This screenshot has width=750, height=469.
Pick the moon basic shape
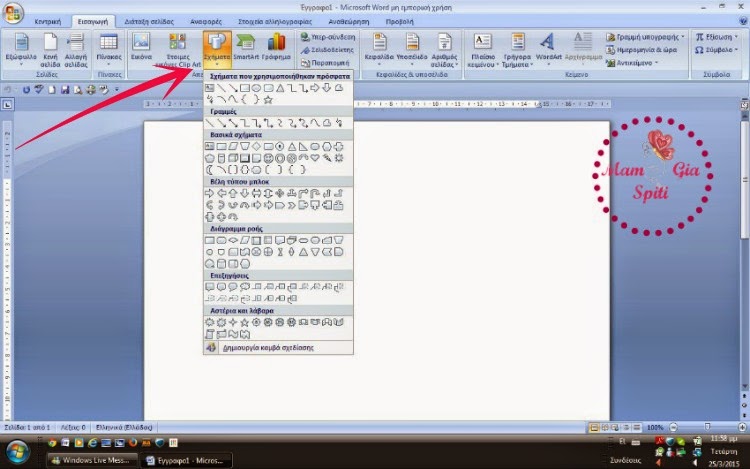pos(210,170)
